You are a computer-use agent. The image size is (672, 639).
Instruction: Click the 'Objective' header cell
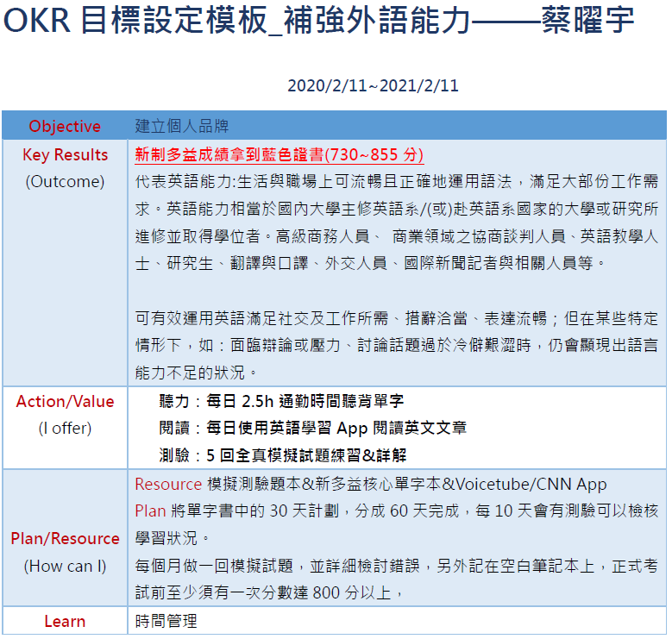pos(65,127)
